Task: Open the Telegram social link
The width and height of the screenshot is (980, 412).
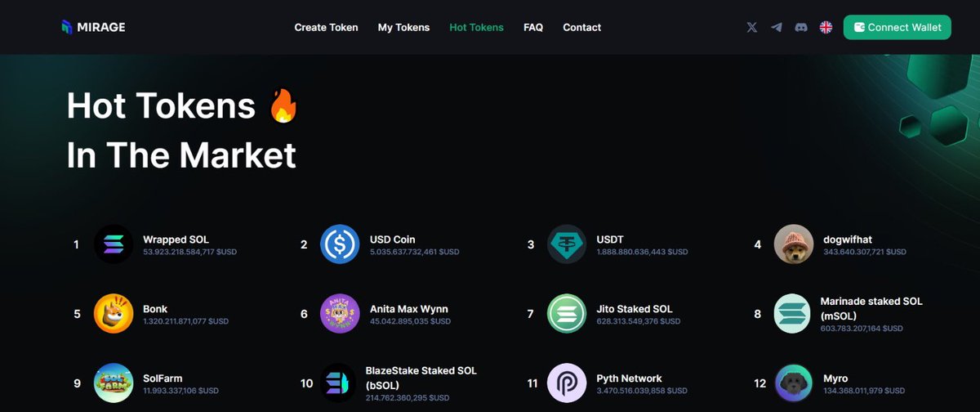Action: click(x=777, y=27)
